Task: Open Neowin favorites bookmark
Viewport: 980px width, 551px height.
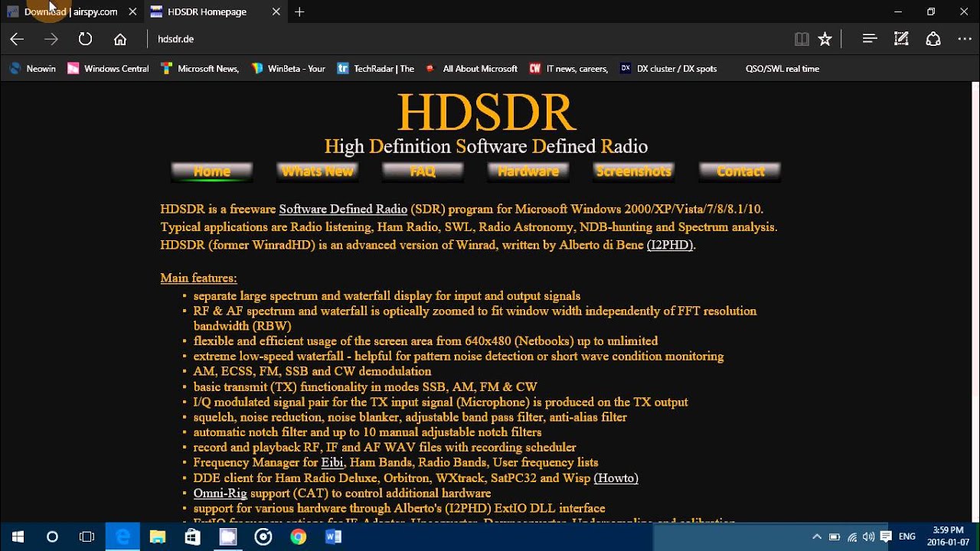Action: click(x=32, y=69)
